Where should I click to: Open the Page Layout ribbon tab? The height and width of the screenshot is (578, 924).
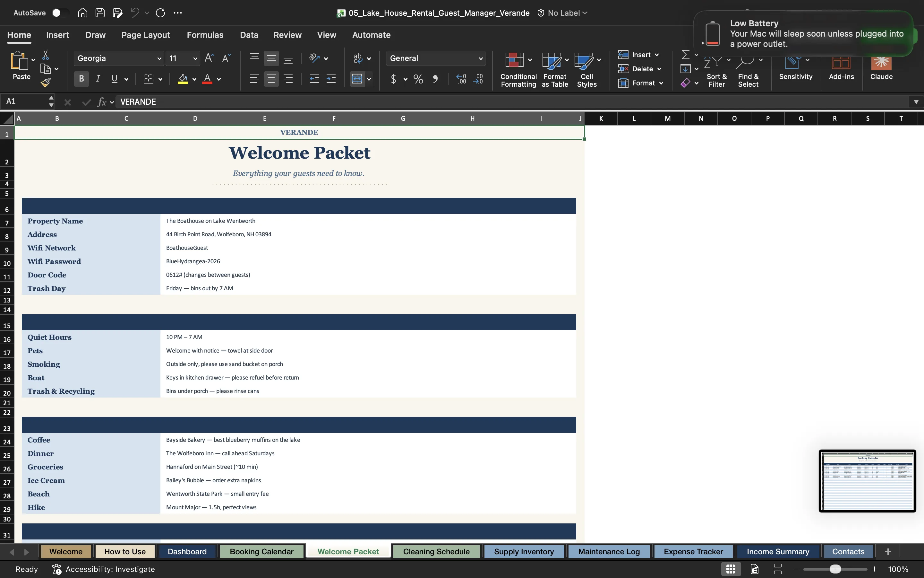coord(145,35)
